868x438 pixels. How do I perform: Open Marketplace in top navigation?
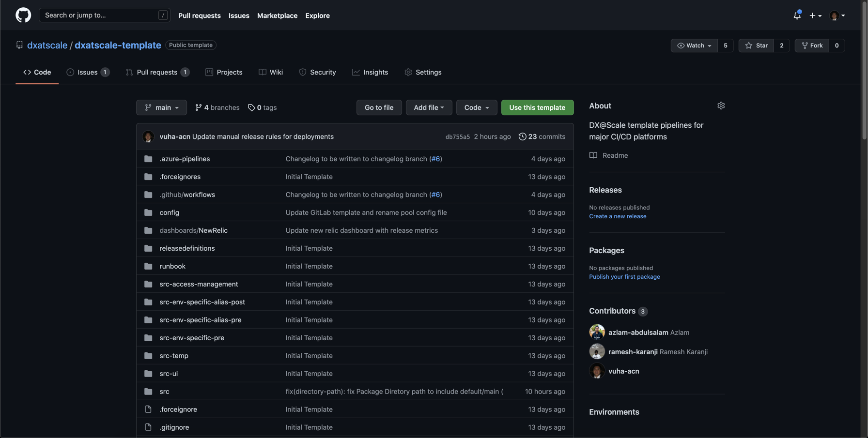(277, 15)
